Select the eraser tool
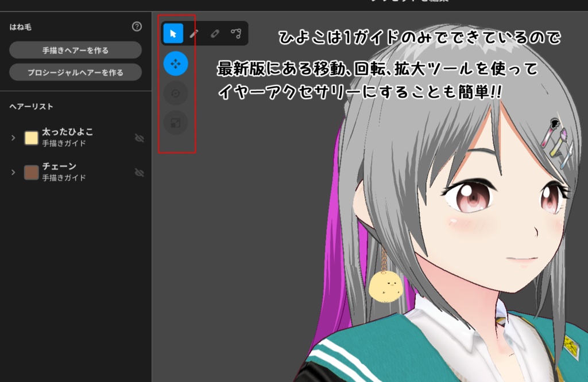588x382 pixels. (214, 33)
